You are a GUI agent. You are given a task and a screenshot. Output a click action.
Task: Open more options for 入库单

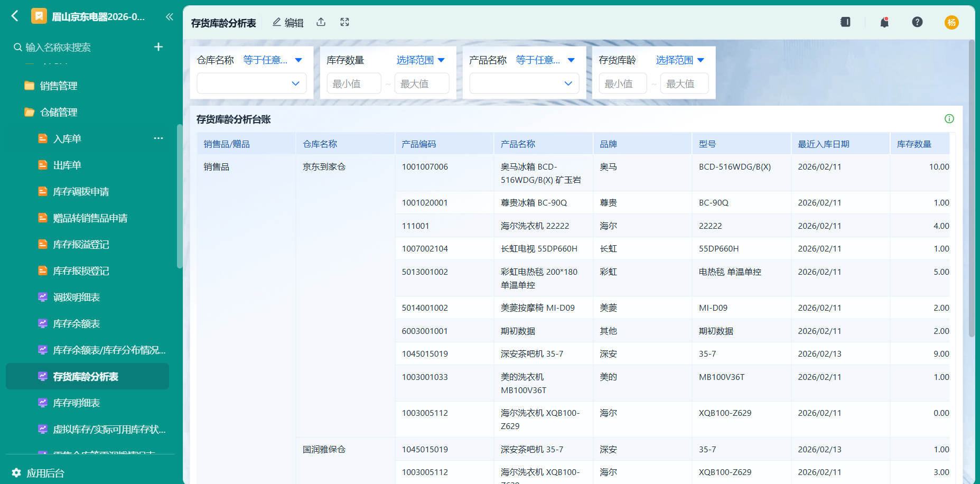coord(158,138)
